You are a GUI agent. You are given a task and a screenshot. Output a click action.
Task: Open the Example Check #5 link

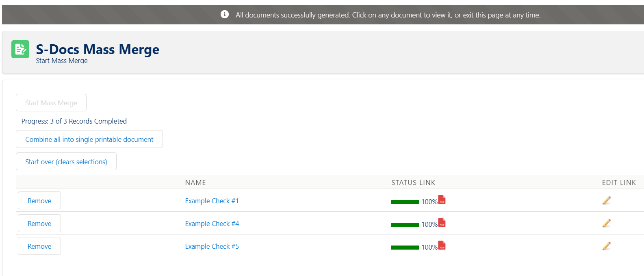212,246
